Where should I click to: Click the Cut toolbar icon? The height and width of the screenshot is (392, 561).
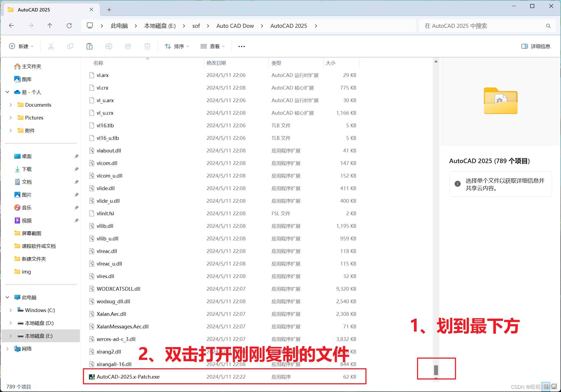tap(51, 47)
